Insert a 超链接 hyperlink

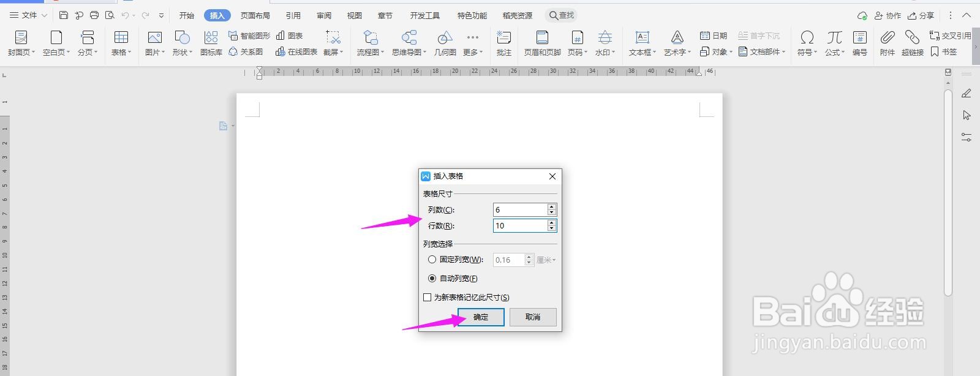913,43
